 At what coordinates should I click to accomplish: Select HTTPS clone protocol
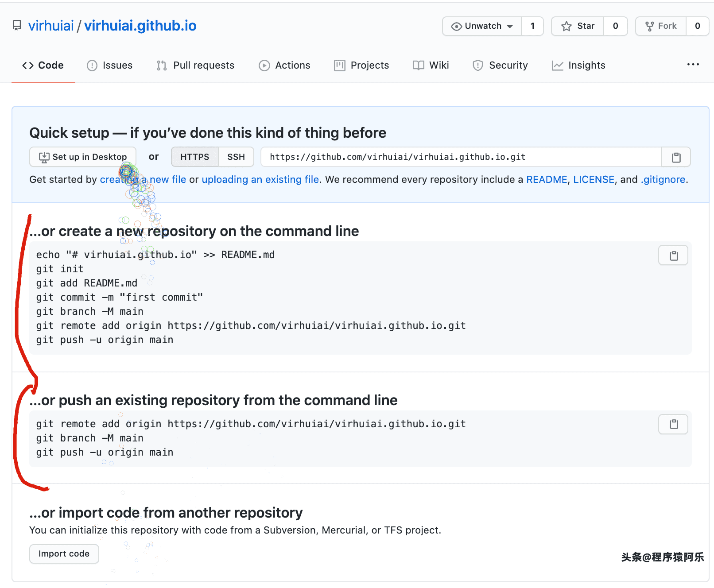tap(195, 157)
